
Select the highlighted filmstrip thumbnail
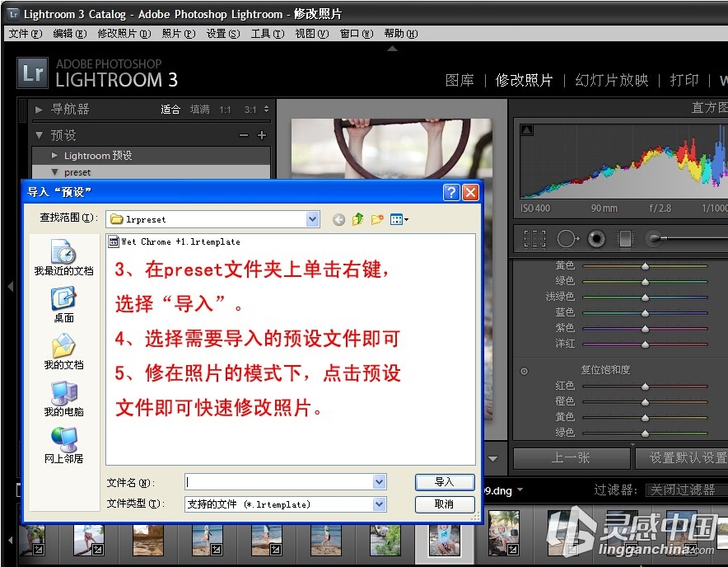[445, 539]
